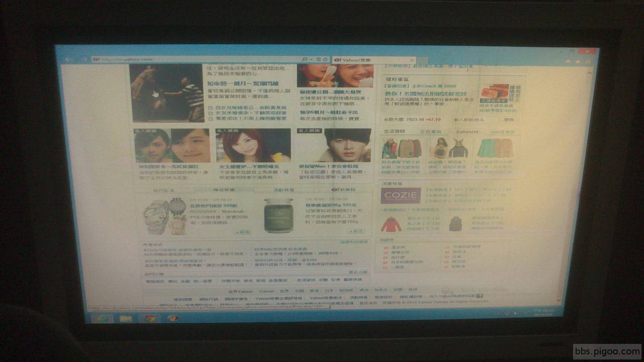
Task: Open the 救你！老闆 finance headline
Action: [426, 94]
